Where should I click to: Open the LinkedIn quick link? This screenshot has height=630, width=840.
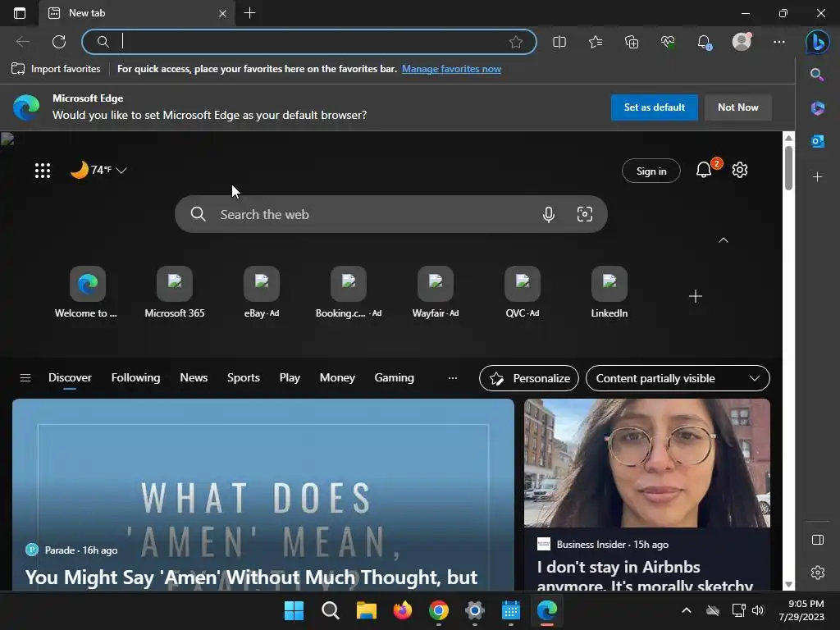pyautogui.click(x=609, y=293)
